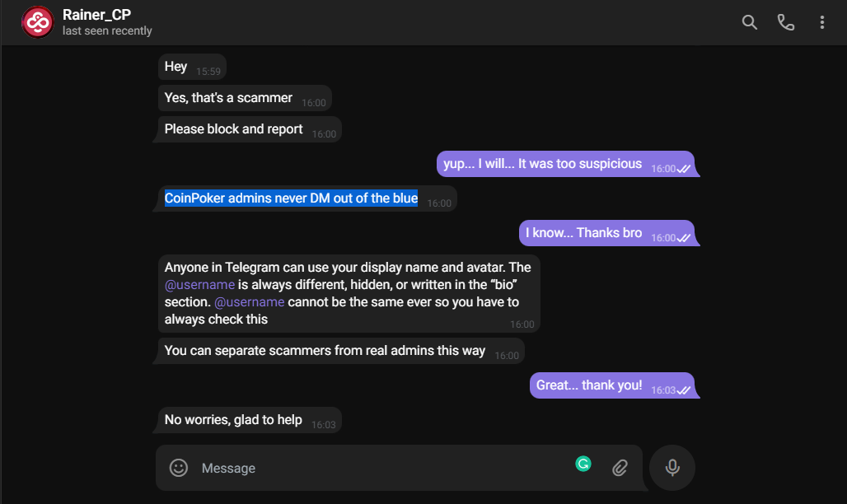Screen dimensions: 847x504
Task: Click "last seen recently" status text
Action: [107, 31]
